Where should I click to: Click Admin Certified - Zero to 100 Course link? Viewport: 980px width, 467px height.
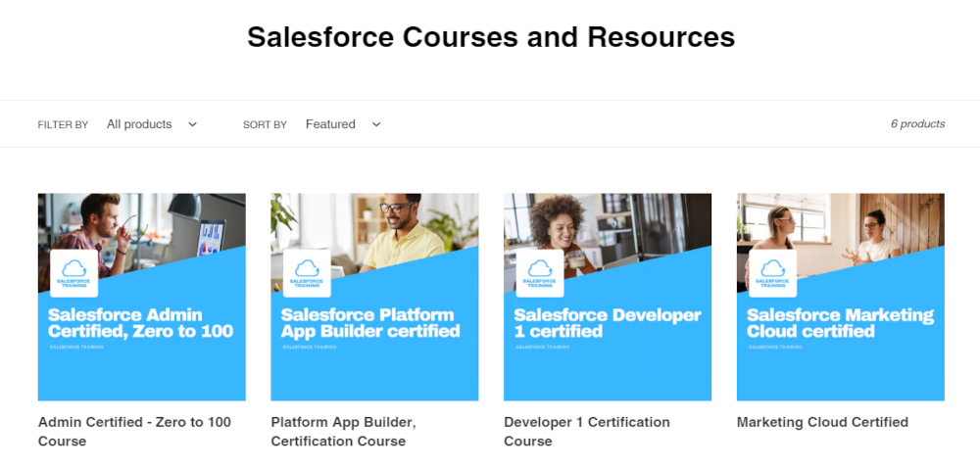134,432
